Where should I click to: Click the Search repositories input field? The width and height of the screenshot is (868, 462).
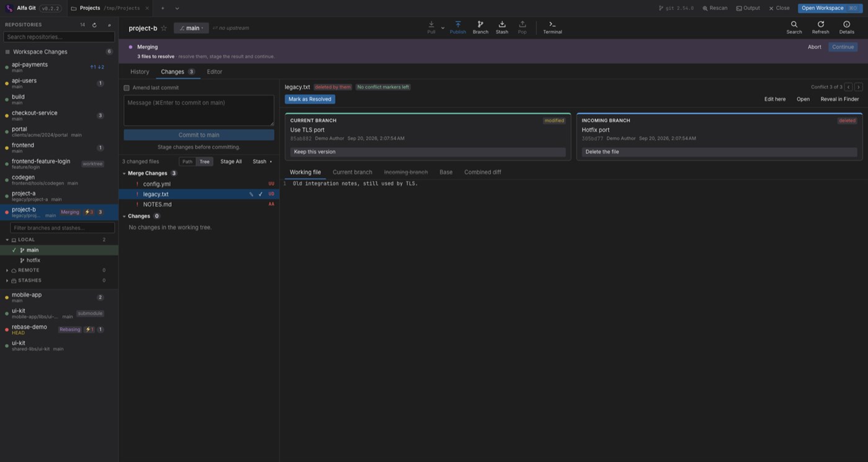[x=58, y=37]
